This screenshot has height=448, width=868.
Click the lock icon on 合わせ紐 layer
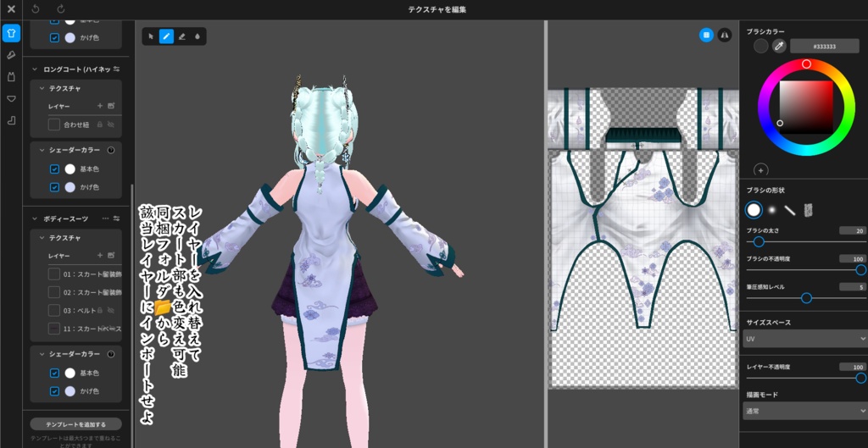(100, 125)
